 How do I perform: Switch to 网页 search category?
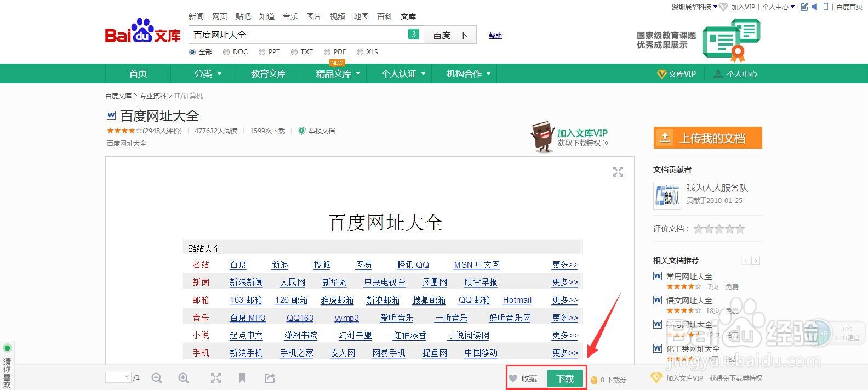tap(220, 16)
